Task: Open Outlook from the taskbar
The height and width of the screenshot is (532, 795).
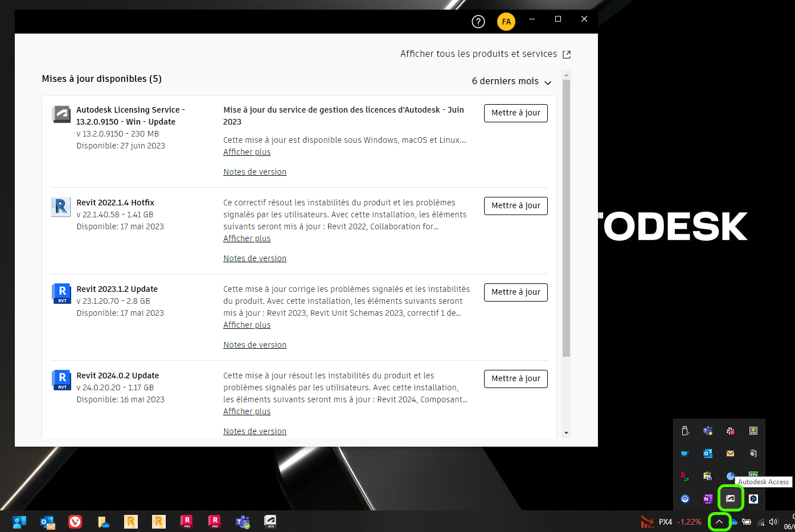Action: (47, 522)
